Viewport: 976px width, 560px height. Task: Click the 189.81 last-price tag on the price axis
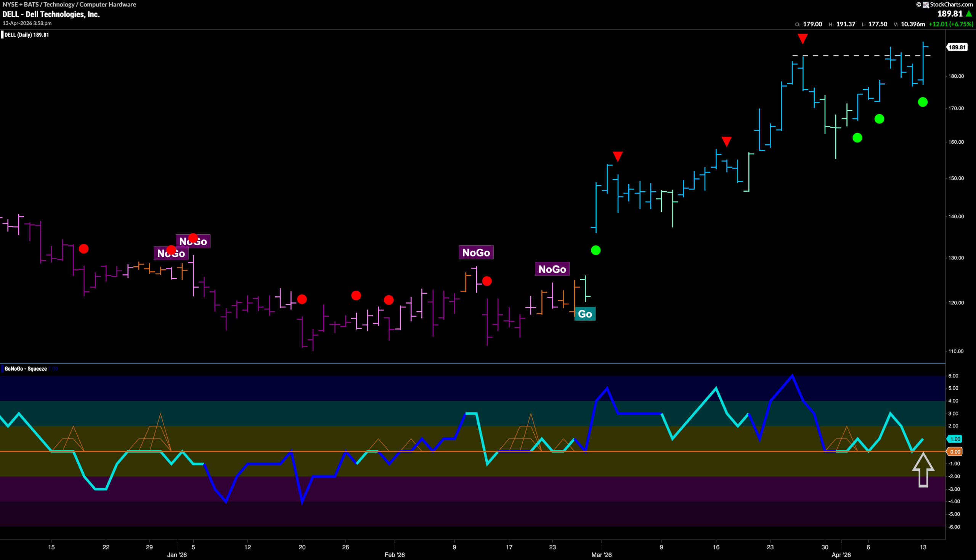pyautogui.click(x=957, y=47)
